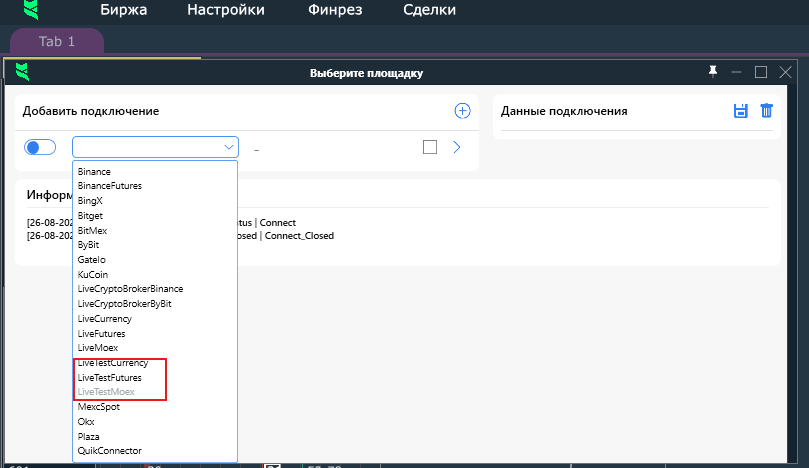This screenshot has height=468, width=809.
Task: Select LiveFutures from the list
Action: pos(101,334)
